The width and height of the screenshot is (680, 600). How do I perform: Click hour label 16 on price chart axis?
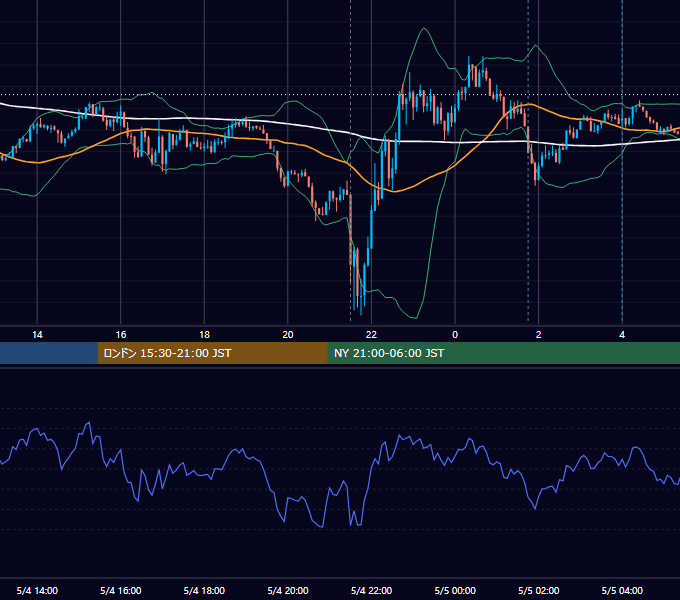(121, 334)
